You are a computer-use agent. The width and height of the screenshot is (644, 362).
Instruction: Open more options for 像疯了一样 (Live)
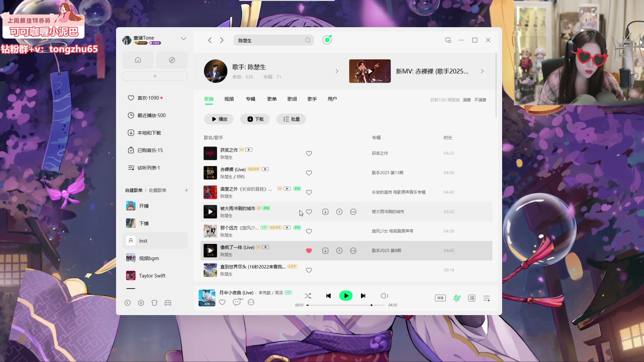(x=353, y=251)
